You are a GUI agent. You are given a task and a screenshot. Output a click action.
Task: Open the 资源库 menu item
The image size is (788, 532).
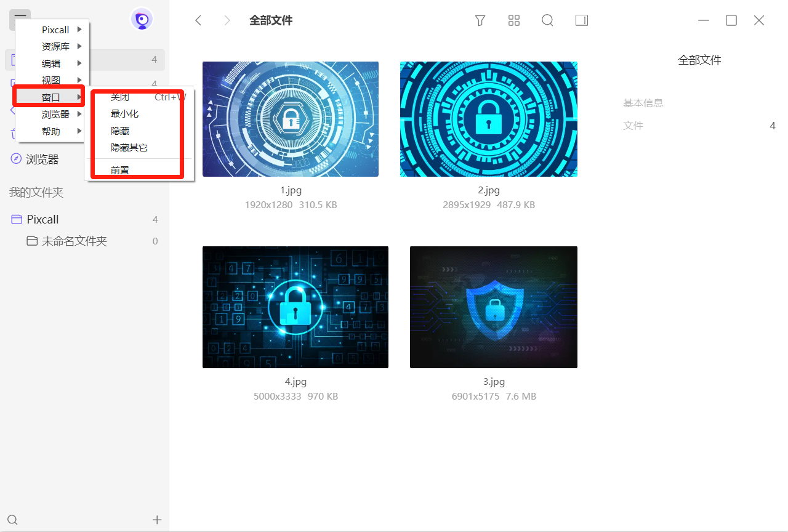click(x=52, y=46)
